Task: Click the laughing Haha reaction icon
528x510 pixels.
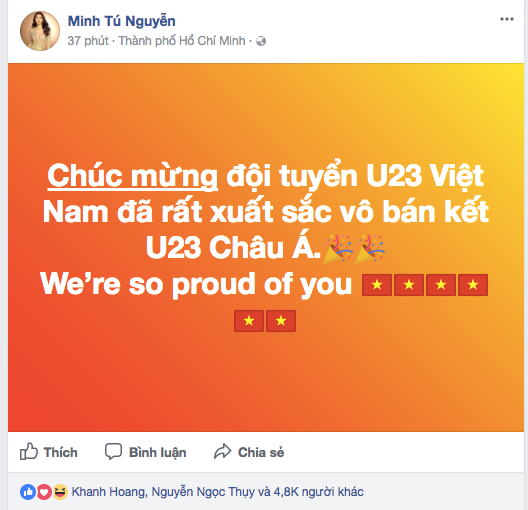Action: (60, 492)
